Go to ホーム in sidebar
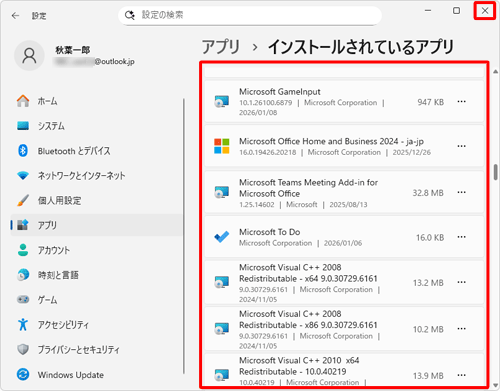Screen dimensions: 500x391 [x=97, y=101]
